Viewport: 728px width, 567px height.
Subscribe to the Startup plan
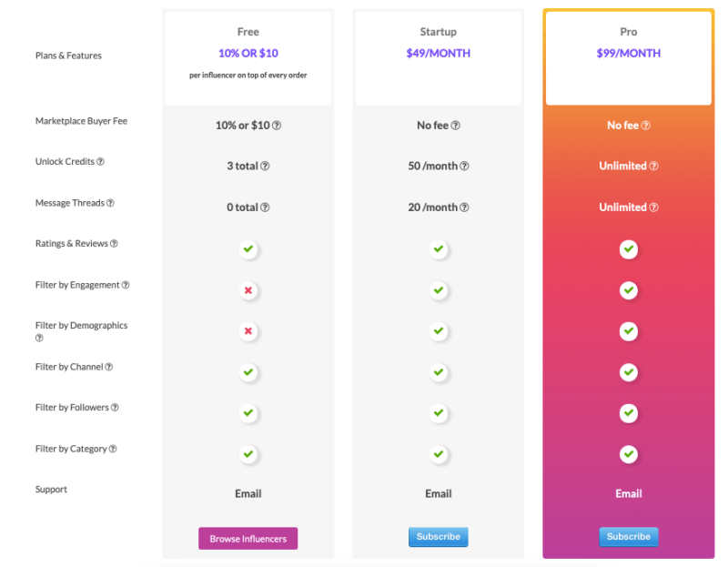[x=439, y=537]
